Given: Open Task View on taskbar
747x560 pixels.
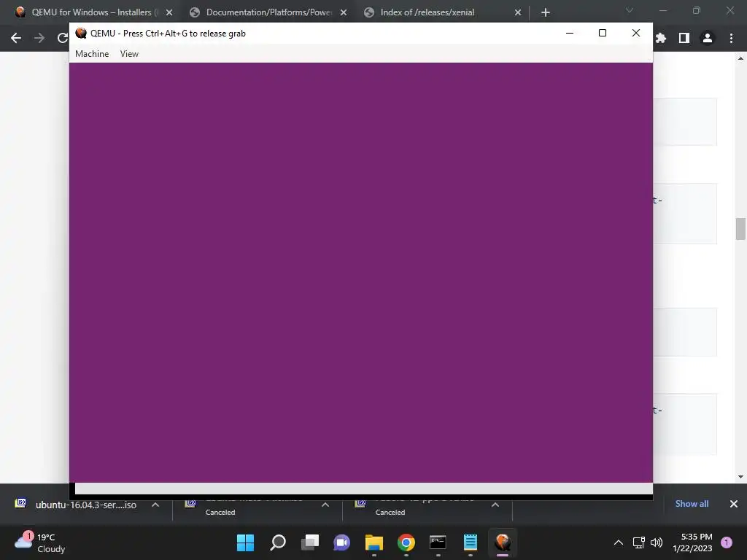Looking at the screenshot, I should (309, 542).
